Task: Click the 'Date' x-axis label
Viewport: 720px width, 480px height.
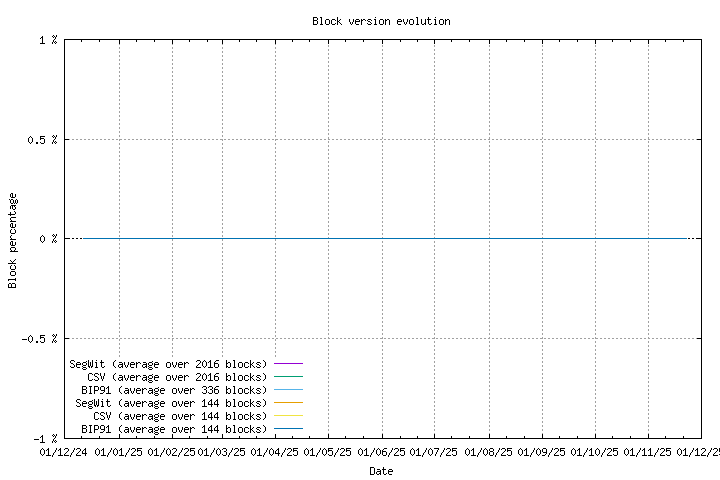Action: coord(381,471)
